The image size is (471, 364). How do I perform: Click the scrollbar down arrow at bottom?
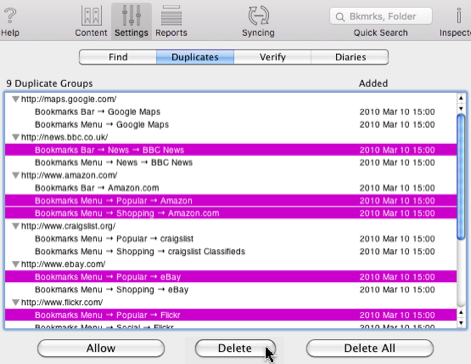(x=461, y=323)
